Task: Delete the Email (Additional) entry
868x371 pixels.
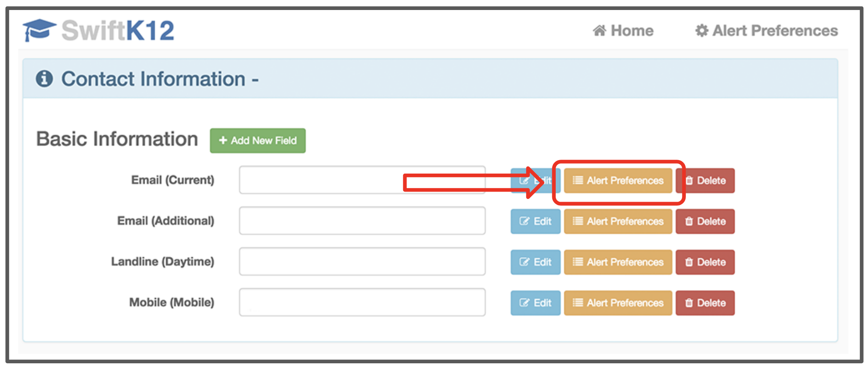Action: coord(705,221)
